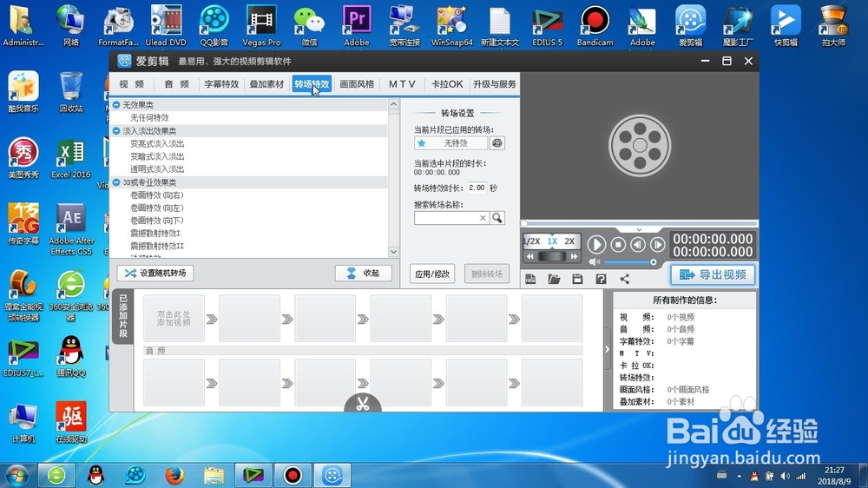Open the 视频 tab
This screenshot has width=868, height=488.
coord(132,84)
